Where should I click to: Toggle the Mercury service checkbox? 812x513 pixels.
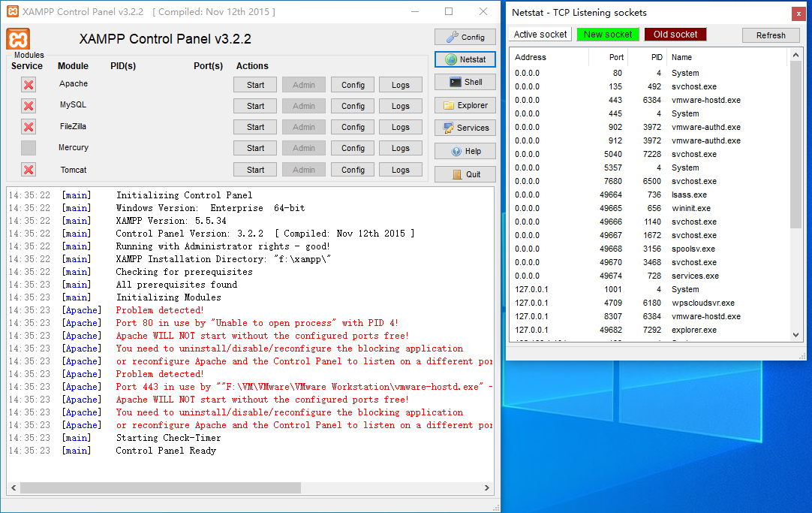point(29,148)
